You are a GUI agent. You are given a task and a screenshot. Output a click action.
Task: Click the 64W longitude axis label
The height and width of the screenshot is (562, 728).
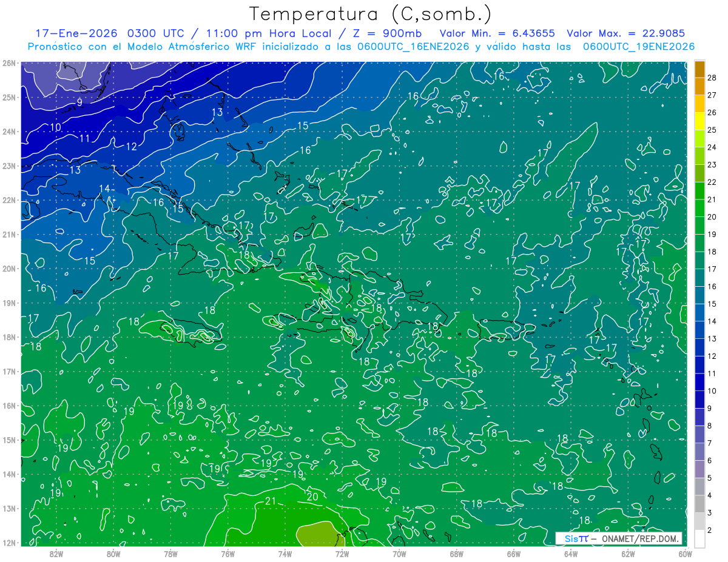pyautogui.click(x=571, y=554)
